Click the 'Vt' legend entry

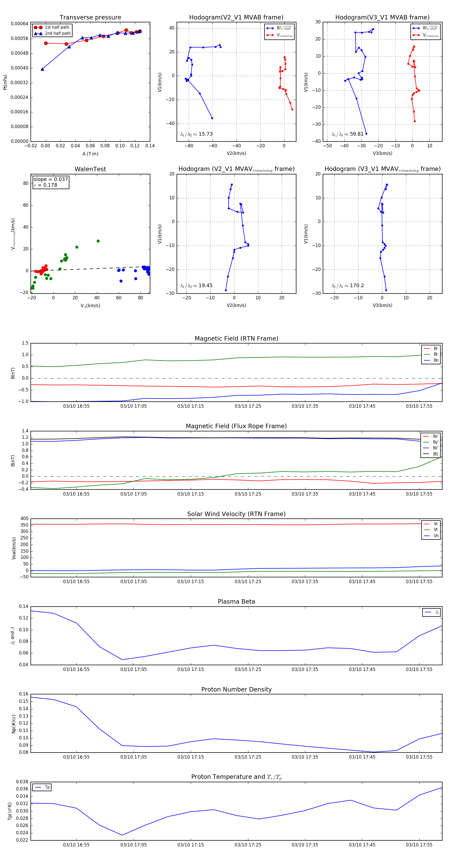click(431, 530)
